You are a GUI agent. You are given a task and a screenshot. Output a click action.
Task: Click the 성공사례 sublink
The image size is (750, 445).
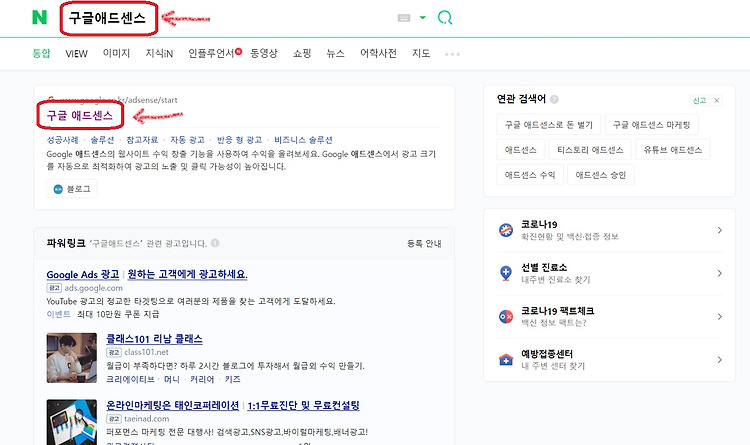62,140
